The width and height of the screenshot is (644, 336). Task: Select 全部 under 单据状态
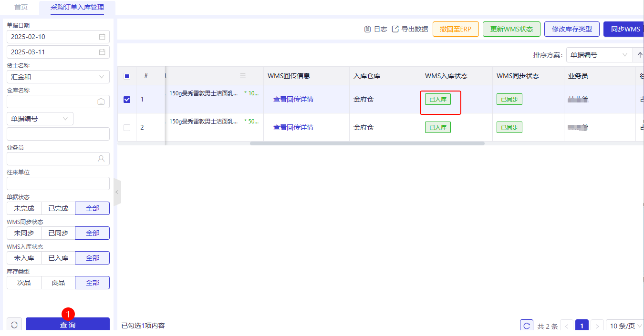click(x=93, y=208)
